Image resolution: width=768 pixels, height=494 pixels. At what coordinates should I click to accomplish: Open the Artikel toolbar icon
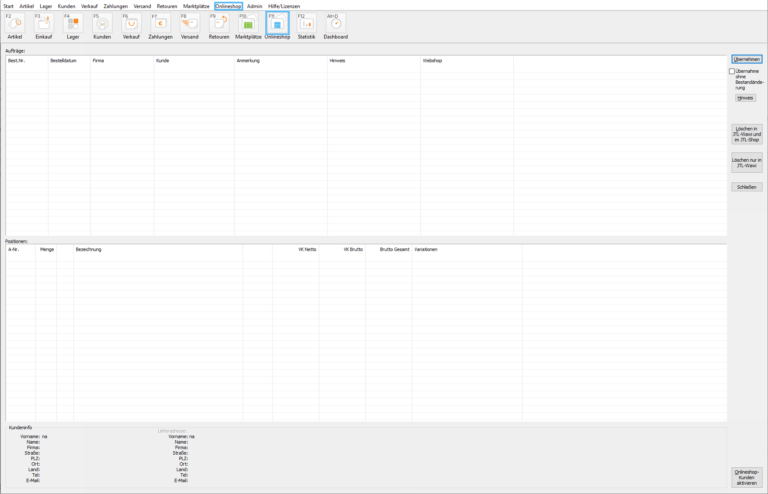15,24
